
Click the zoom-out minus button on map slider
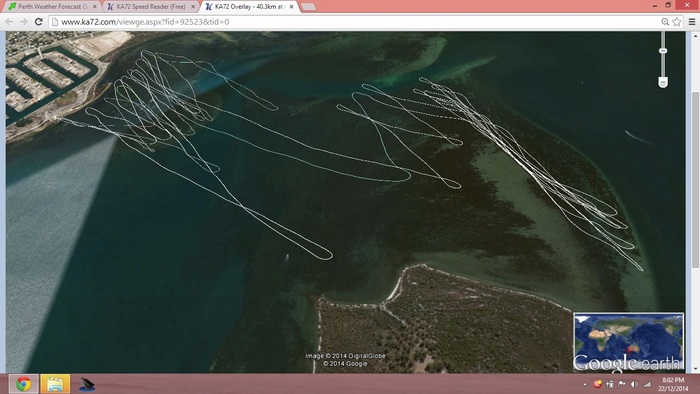[x=663, y=82]
